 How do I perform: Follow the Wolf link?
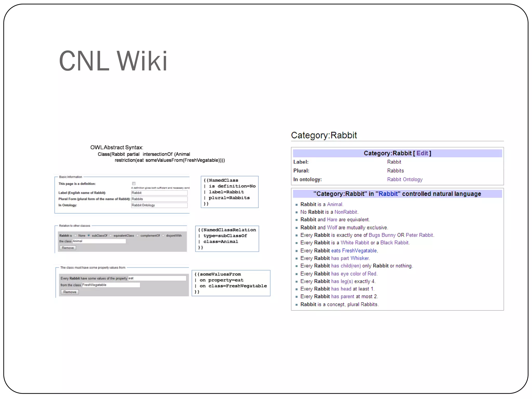point(332,228)
